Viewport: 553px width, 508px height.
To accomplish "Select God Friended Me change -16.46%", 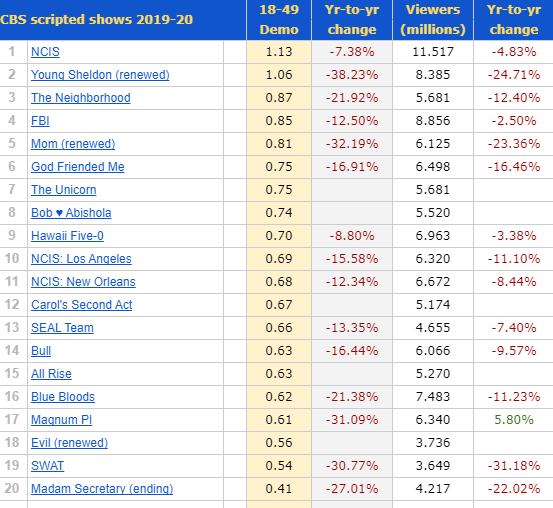I will 514,167.
